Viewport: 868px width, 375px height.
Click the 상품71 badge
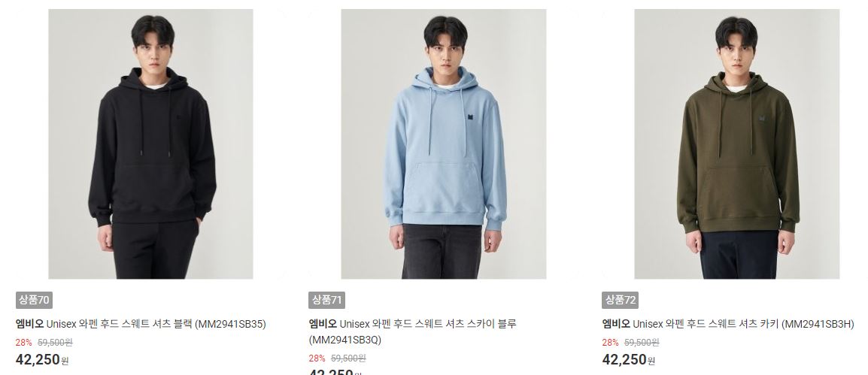327,301
